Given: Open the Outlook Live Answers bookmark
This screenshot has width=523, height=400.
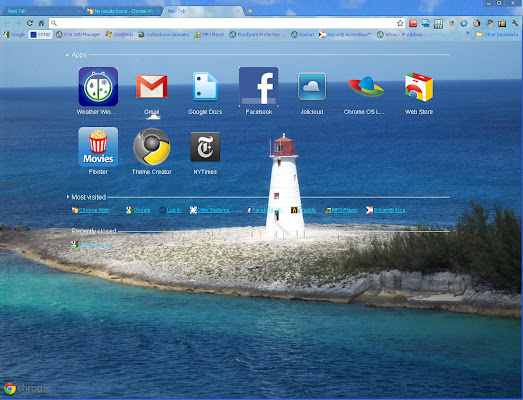Looking at the screenshot, I should [x=163, y=34].
